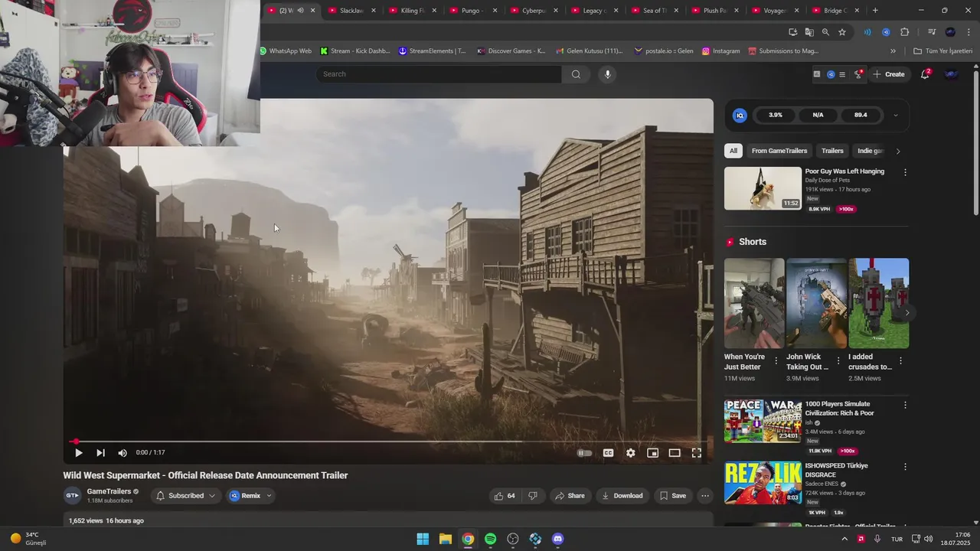
Task: Close the Cyberpunk browser tab
Action: (x=555, y=11)
